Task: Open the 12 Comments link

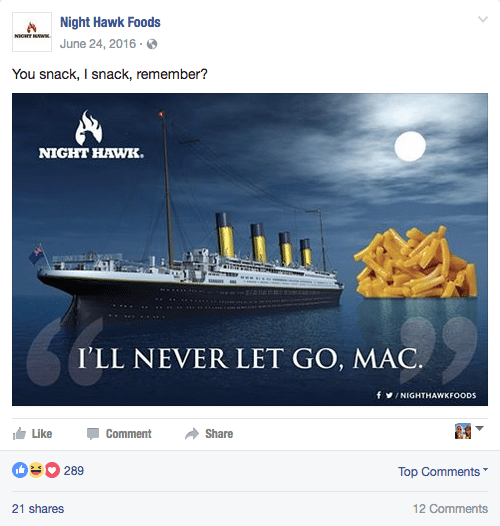Action: (450, 509)
